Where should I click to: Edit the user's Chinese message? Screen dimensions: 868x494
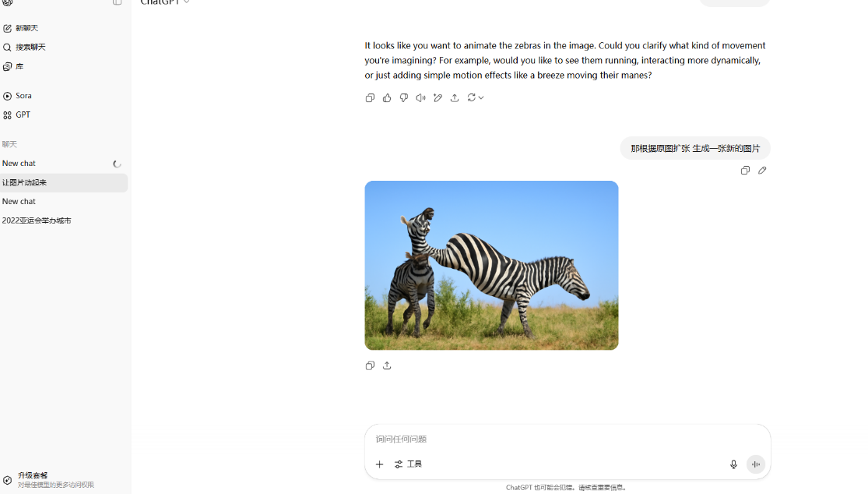pyautogui.click(x=762, y=171)
